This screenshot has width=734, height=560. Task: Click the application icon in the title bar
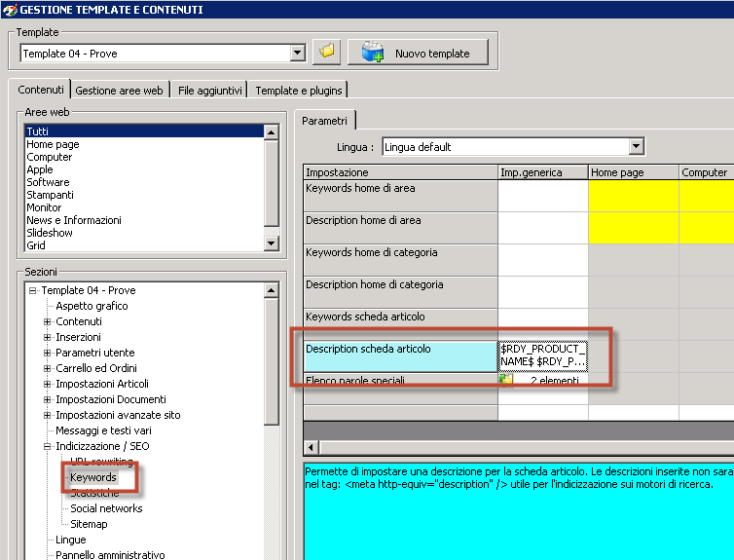(x=10, y=10)
